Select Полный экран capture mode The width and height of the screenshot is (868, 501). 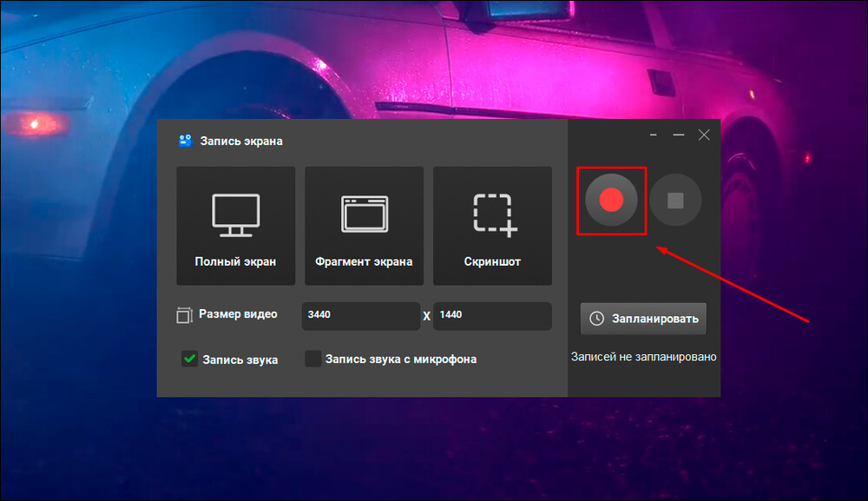coord(236,226)
